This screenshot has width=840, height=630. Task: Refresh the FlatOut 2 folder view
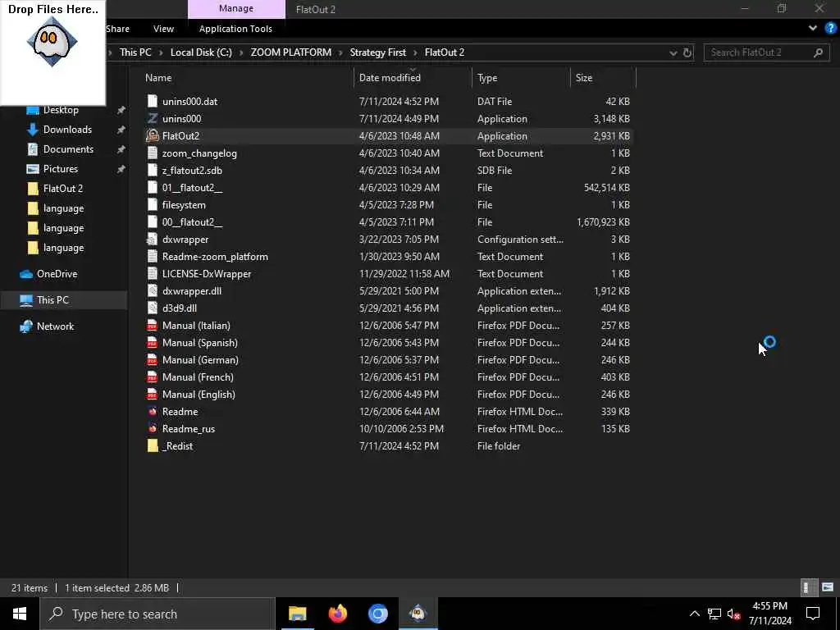687,52
